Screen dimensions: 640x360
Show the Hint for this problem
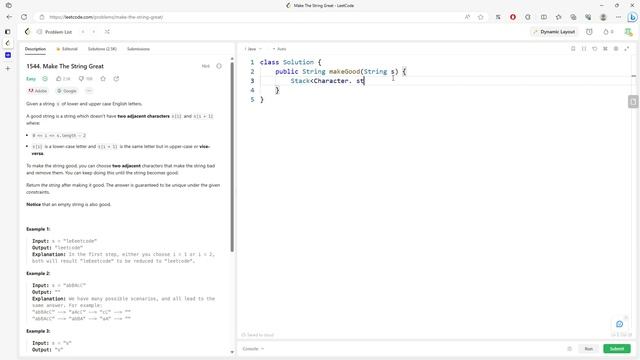pos(206,66)
